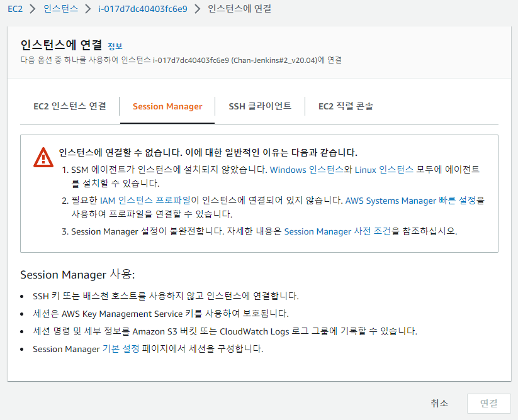Open breadcrumb instance i-017d7dc40403fc6e9
Viewport: 518px width, 420px height.
(143, 9)
